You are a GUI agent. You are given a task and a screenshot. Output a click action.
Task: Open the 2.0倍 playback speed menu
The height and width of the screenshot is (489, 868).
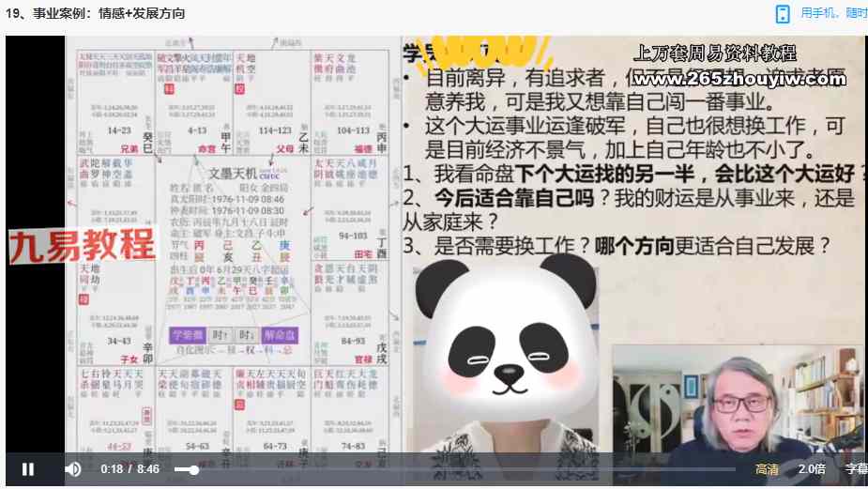point(811,469)
